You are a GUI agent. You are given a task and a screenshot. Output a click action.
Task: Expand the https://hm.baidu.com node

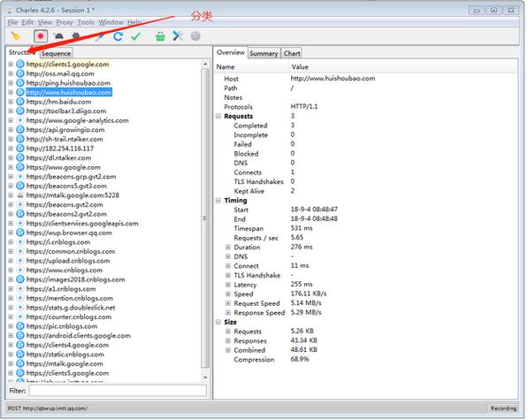pyautogui.click(x=11, y=102)
